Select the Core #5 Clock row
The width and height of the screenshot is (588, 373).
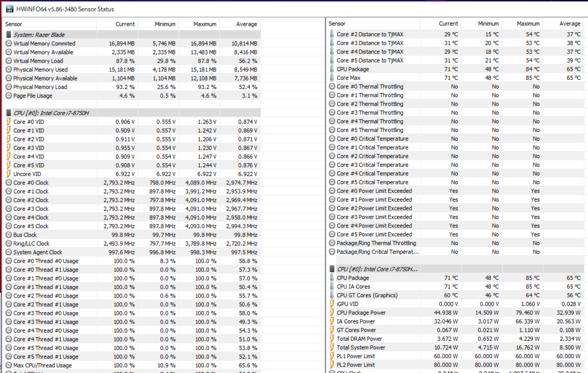coord(131,226)
